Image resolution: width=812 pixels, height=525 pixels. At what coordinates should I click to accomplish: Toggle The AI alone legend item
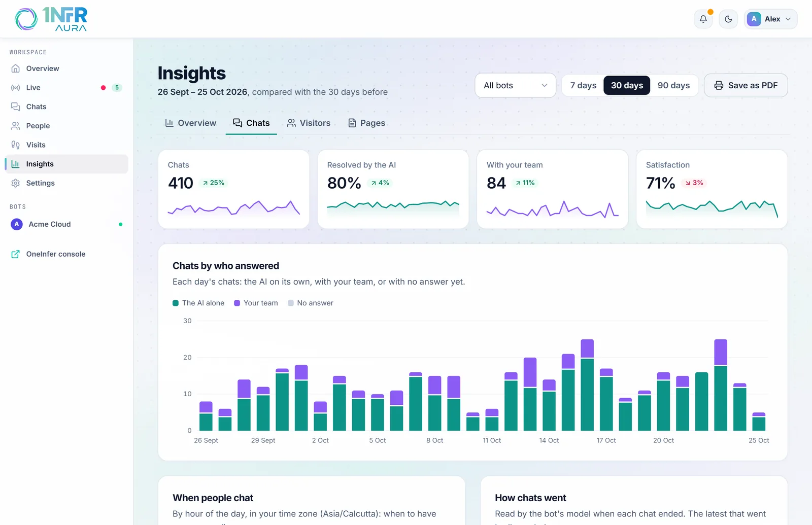(x=198, y=303)
